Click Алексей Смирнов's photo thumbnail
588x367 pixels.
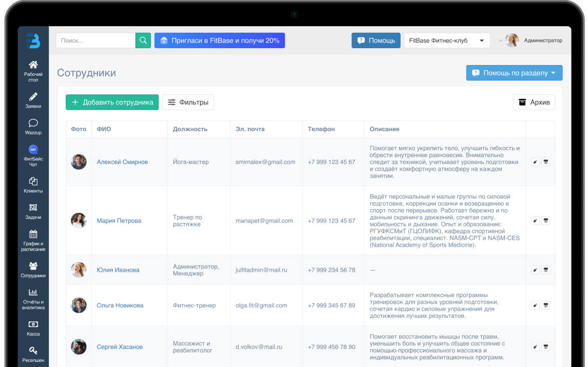tap(79, 162)
